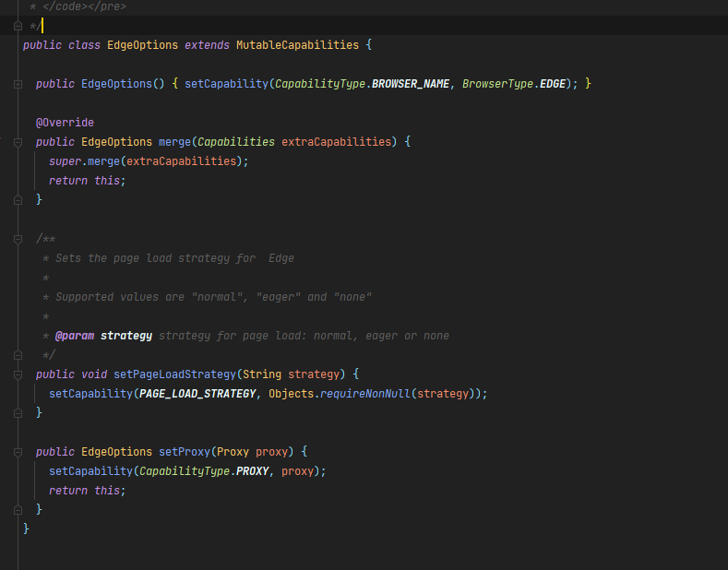Click the Proxy parameter type in setProxy
Image resolution: width=728 pixels, height=570 pixels.
point(233,452)
